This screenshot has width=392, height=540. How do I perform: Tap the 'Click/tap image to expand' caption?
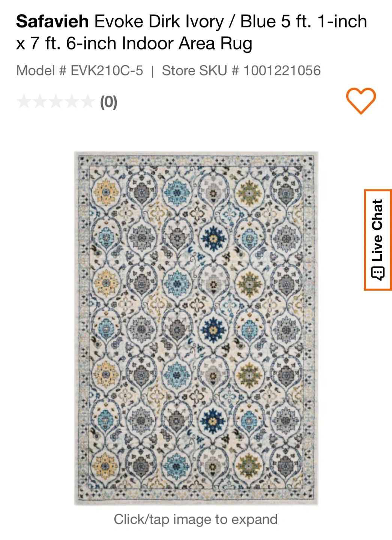coord(196,519)
